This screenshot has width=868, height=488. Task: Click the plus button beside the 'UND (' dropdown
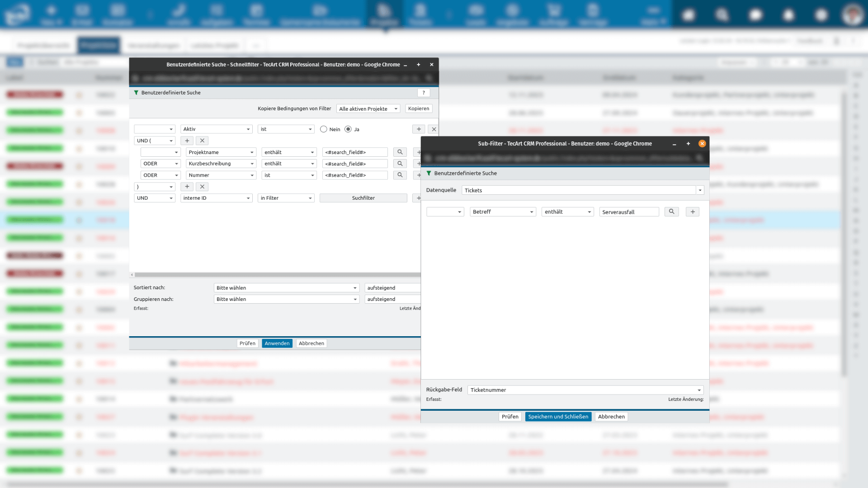187,141
